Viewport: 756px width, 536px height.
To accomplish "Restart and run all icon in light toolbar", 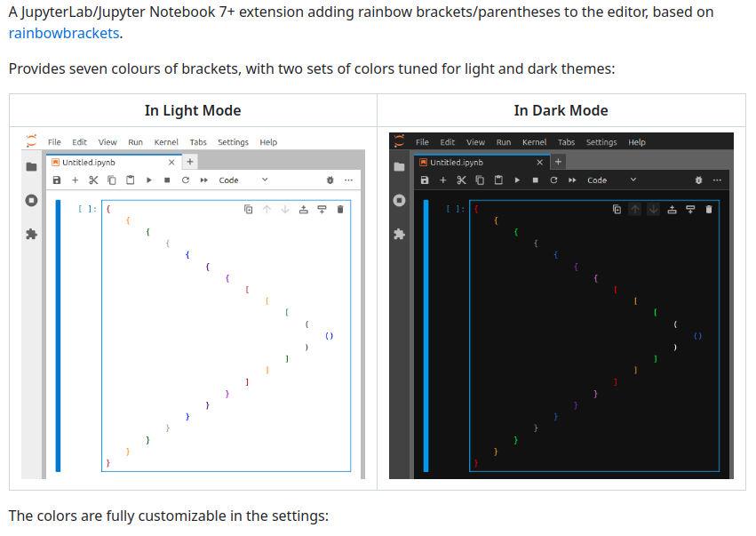I will tap(204, 180).
